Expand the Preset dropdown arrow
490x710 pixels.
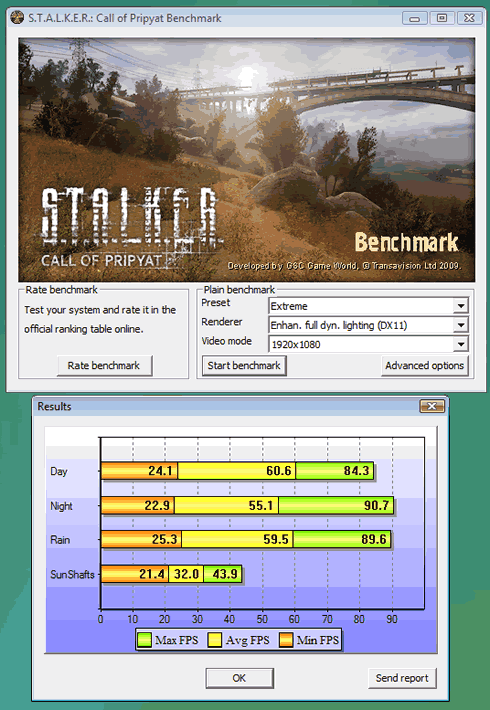461,306
